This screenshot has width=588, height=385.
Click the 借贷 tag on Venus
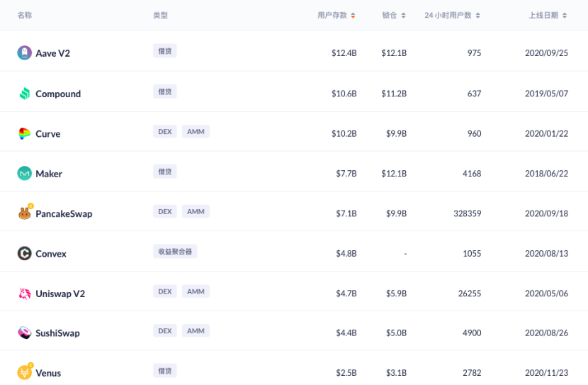pyautogui.click(x=165, y=371)
